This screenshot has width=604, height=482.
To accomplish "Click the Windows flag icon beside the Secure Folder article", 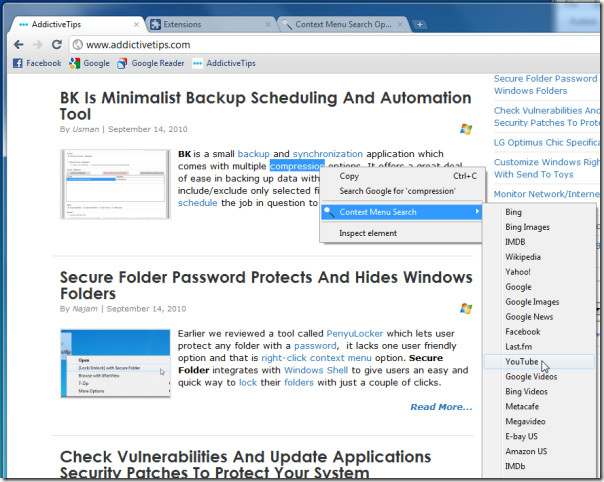I will pos(466,309).
